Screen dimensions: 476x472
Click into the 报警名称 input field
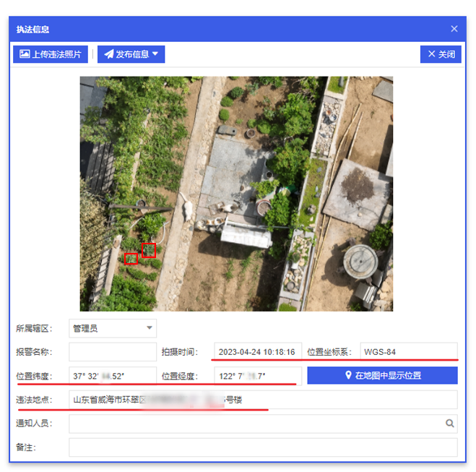point(112,352)
